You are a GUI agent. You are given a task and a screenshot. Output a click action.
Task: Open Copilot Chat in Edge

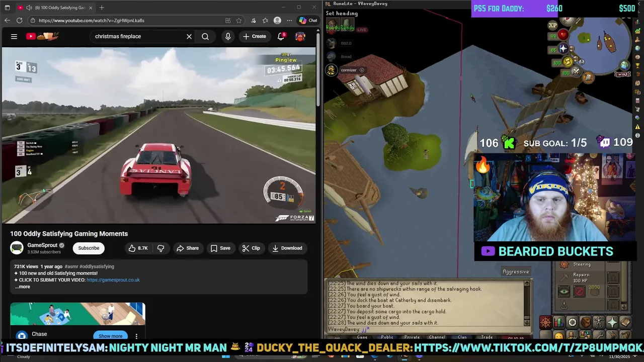(x=308, y=21)
